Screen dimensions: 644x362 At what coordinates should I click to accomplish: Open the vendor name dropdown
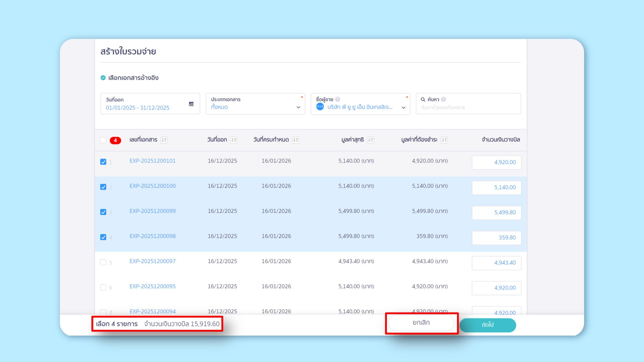point(404,108)
